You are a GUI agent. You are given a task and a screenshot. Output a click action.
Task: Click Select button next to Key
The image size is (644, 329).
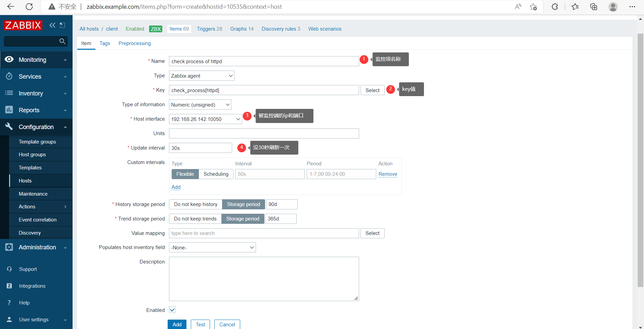[373, 90]
